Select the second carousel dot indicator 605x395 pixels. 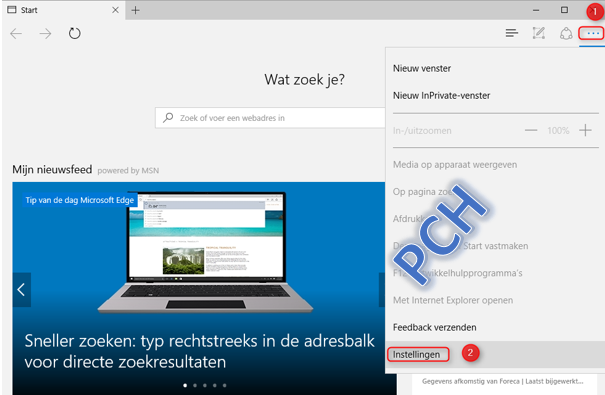(195, 385)
